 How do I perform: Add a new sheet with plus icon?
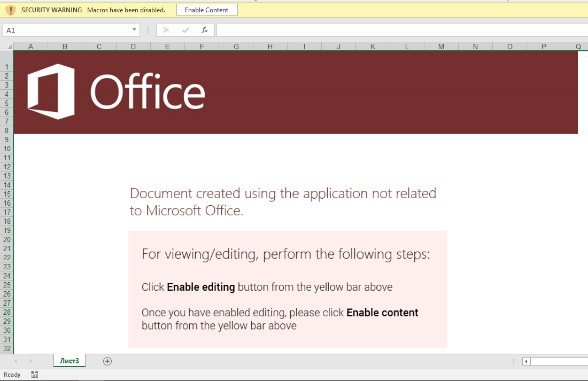coord(107,361)
